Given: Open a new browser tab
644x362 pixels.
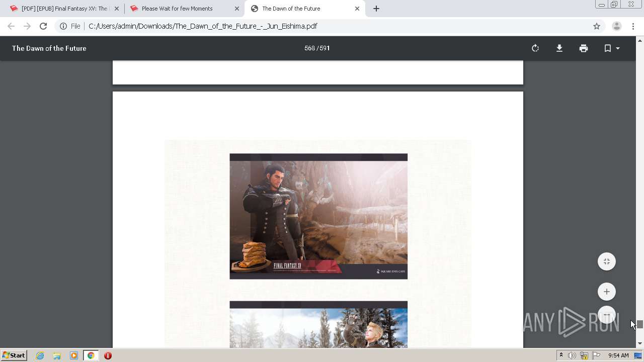Looking at the screenshot, I should click(376, 9).
